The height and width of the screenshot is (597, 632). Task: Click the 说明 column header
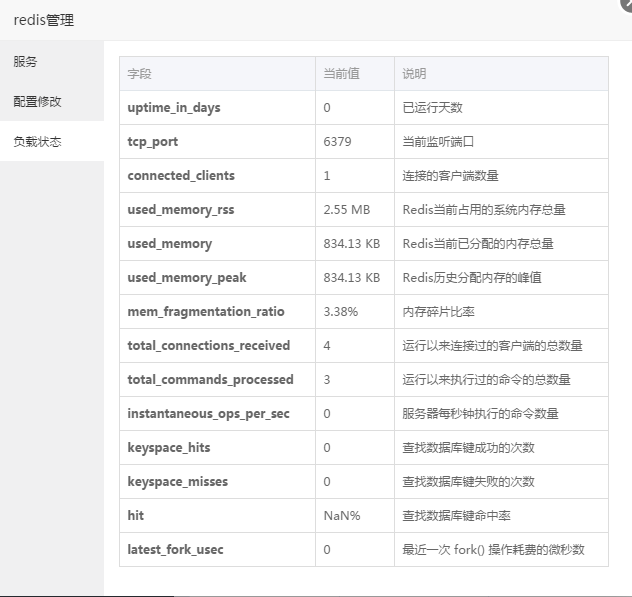coord(414,74)
